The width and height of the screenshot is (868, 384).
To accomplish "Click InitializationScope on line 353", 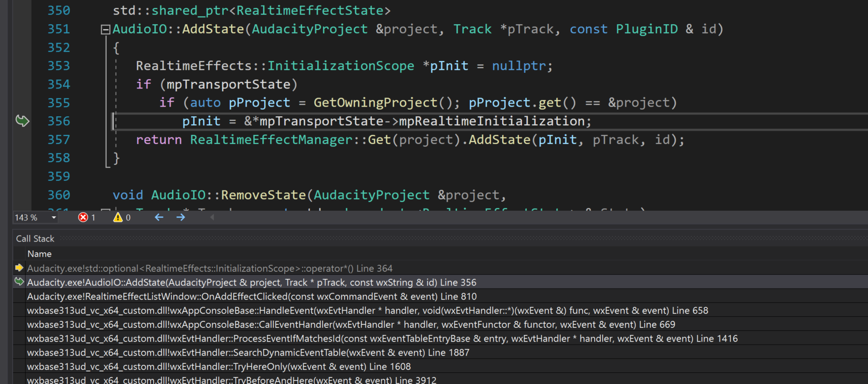I will [341, 66].
